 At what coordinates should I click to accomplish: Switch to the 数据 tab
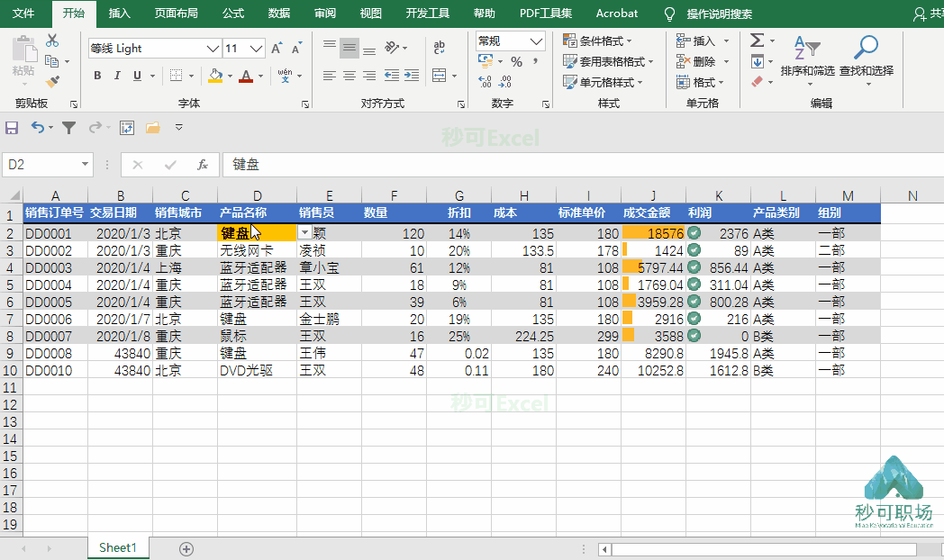[x=278, y=14]
